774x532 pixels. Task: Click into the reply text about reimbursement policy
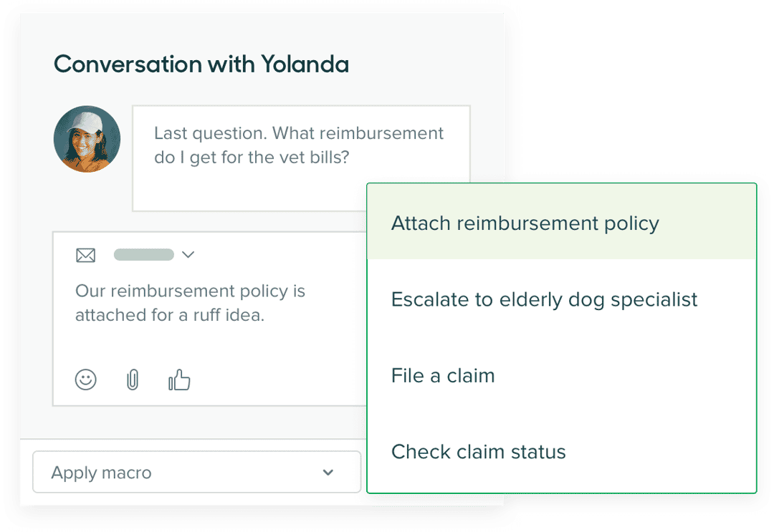[190, 303]
